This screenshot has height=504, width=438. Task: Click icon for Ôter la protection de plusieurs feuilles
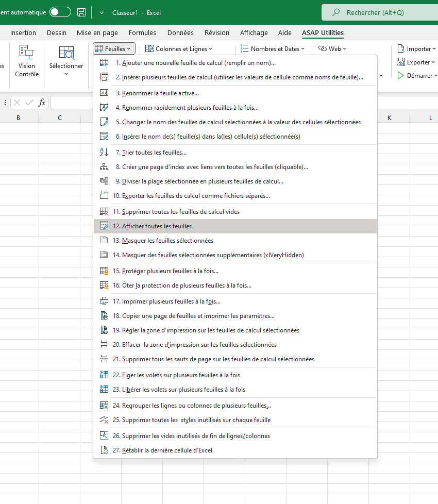104,285
